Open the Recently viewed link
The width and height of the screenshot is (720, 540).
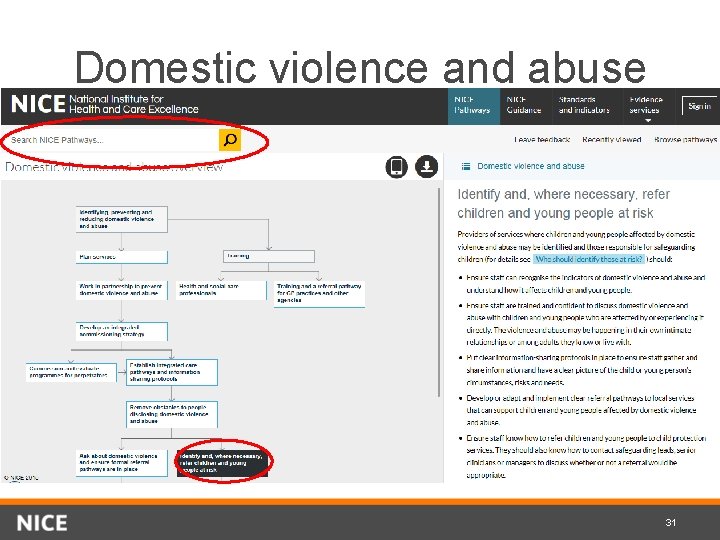611,140
